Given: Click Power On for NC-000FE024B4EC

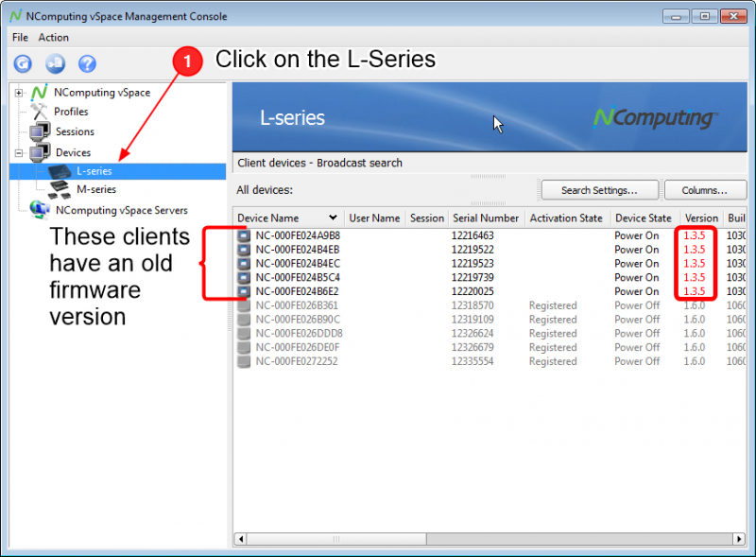Looking at the screenshot, I should tap(636, 264).
